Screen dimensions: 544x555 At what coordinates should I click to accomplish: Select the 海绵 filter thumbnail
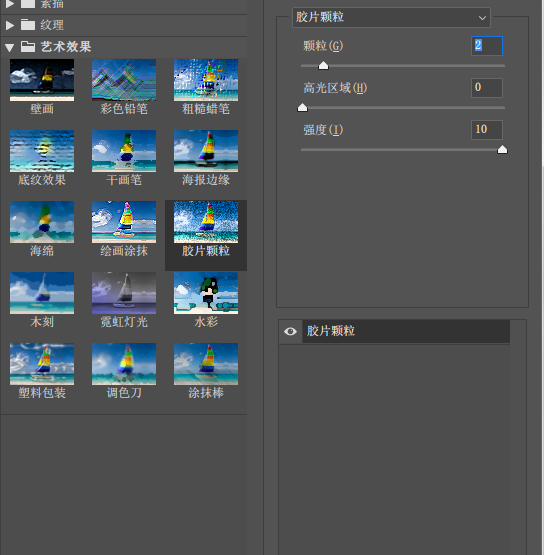click(x=42, y=222)
